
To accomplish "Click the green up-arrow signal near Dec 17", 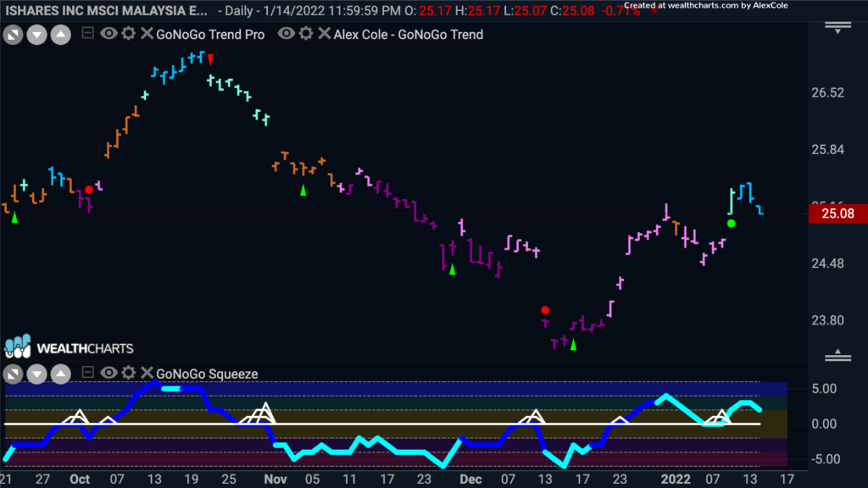I will pos(574,345).
